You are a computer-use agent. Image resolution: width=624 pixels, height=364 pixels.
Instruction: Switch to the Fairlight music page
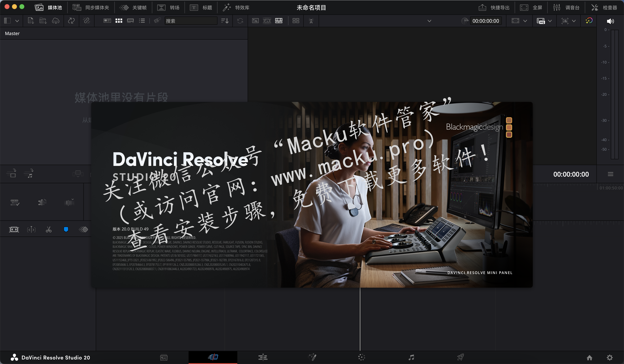point(411,357)
